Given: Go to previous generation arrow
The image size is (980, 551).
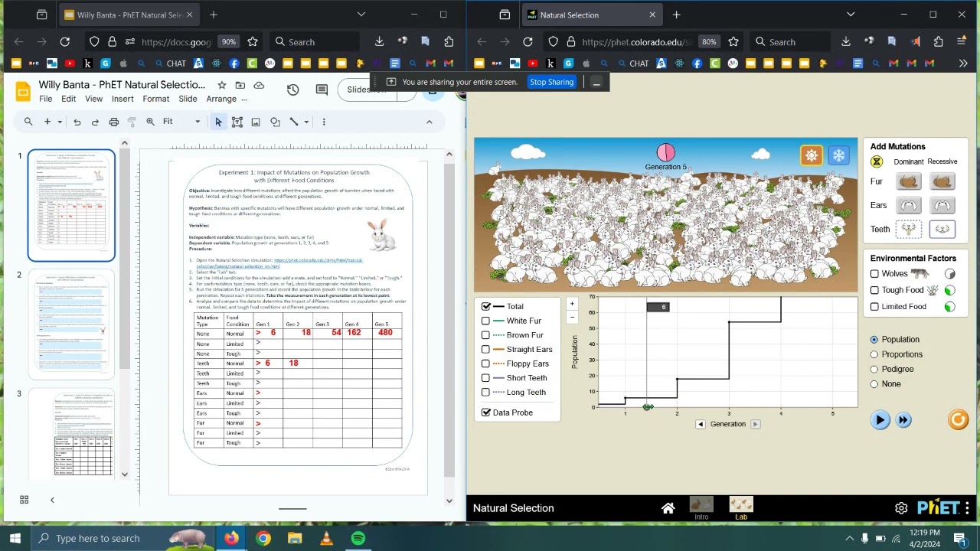Looking at the screenshot, I should (701, 424).
